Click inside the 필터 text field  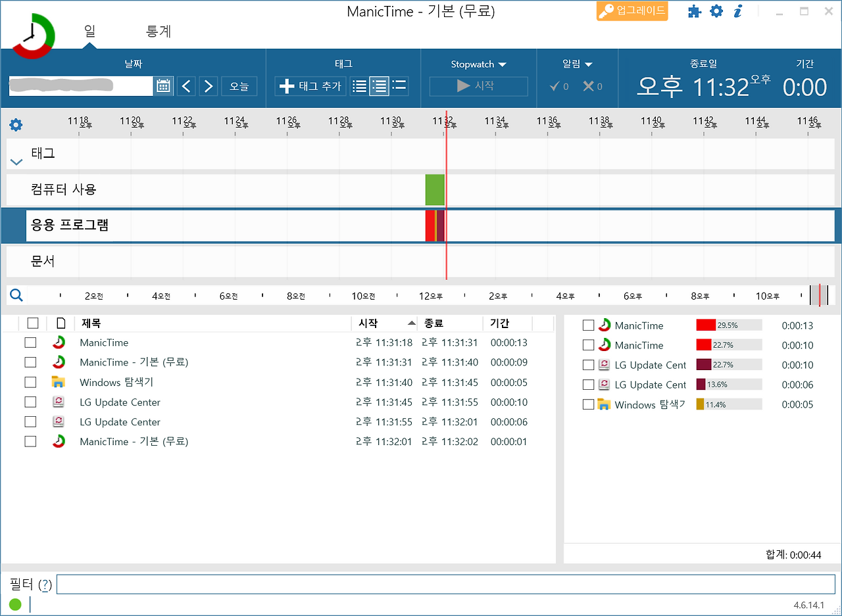tap(446, 584)
